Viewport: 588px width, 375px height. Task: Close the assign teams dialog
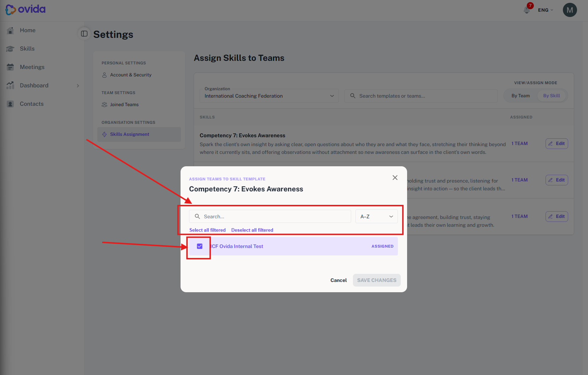point(395,178)
